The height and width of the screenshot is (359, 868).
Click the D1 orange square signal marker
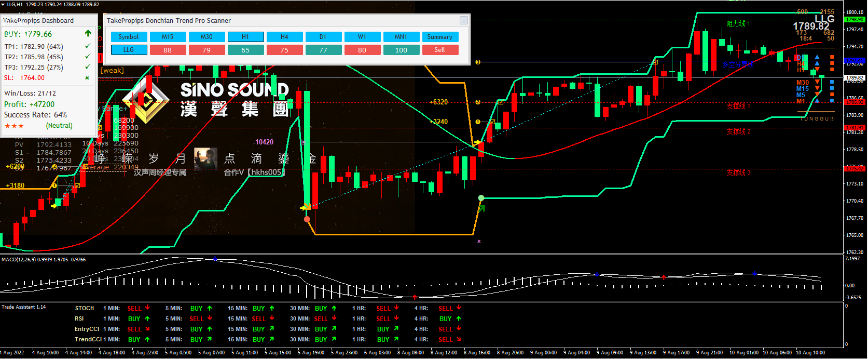(x=832, y=57)
